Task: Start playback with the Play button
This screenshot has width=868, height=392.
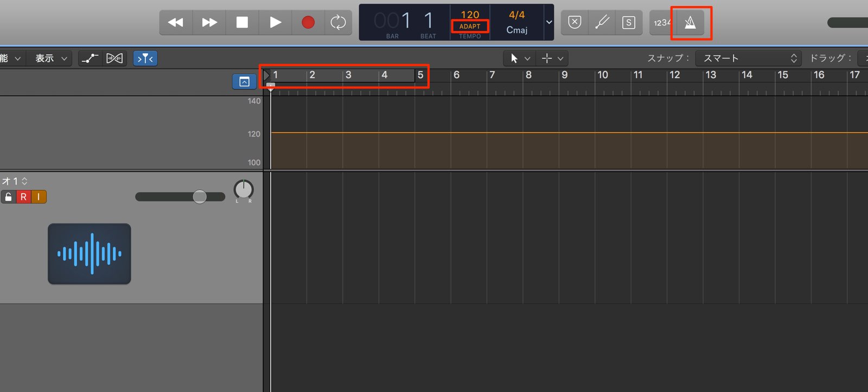Action: pos(276,22)
